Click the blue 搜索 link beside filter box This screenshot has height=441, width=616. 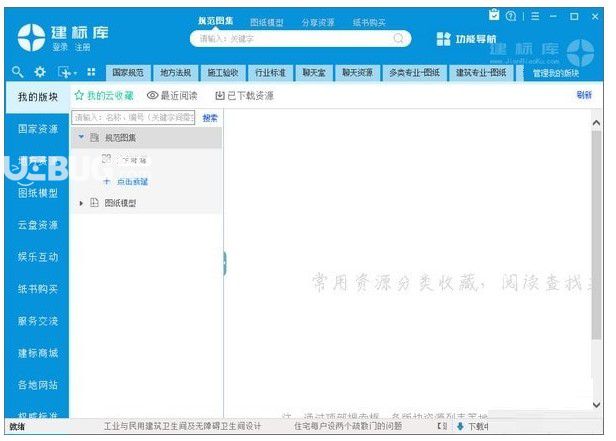point(210,118)
